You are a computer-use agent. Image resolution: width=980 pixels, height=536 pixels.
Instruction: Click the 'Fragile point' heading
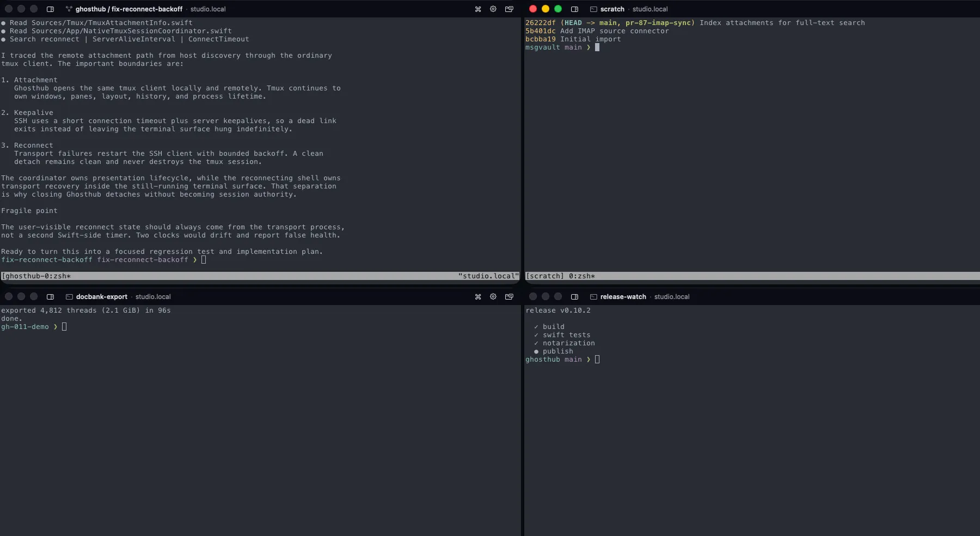pos(29,211)
